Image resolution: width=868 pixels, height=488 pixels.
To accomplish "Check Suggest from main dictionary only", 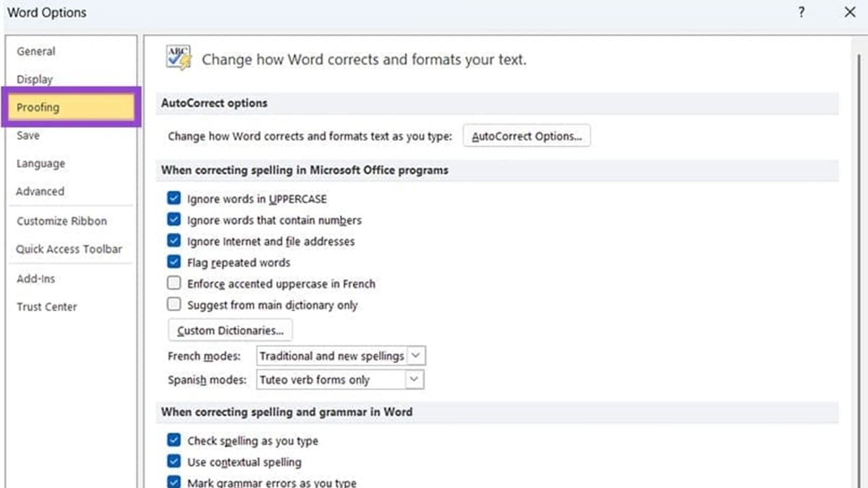I will pyautogui.click(x=174, y=305).
